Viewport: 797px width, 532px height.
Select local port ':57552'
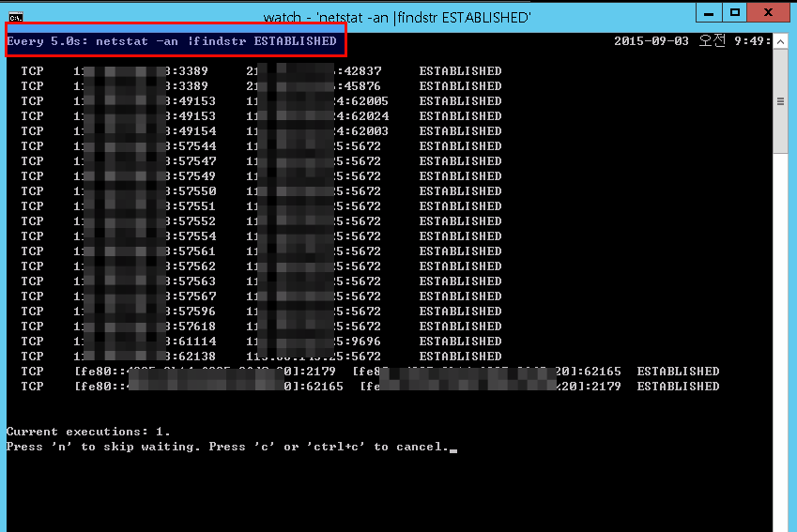[x=194, y=221]
